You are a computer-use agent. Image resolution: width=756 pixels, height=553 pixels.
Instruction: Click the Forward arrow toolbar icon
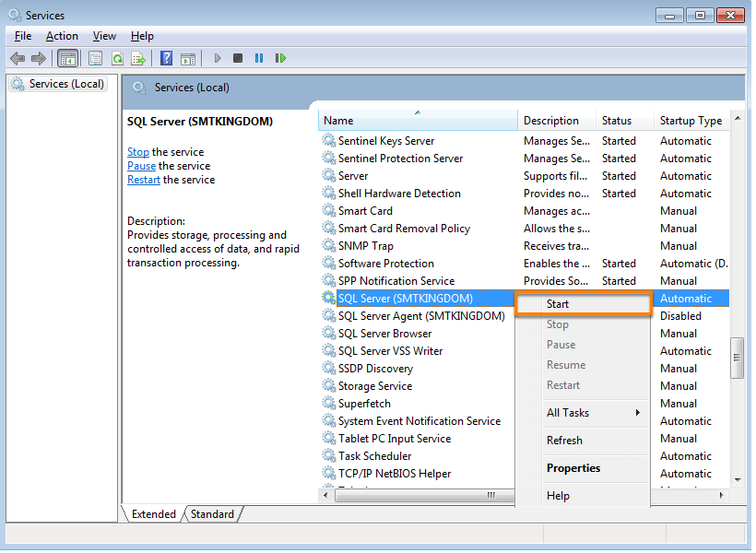pyautogui.click(x=38, y=59)
